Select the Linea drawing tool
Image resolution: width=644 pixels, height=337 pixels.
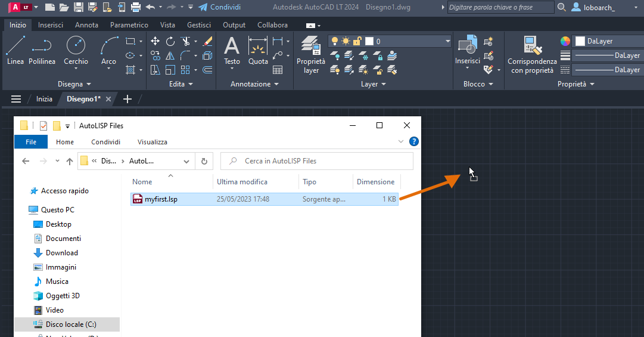pos(15,51)
